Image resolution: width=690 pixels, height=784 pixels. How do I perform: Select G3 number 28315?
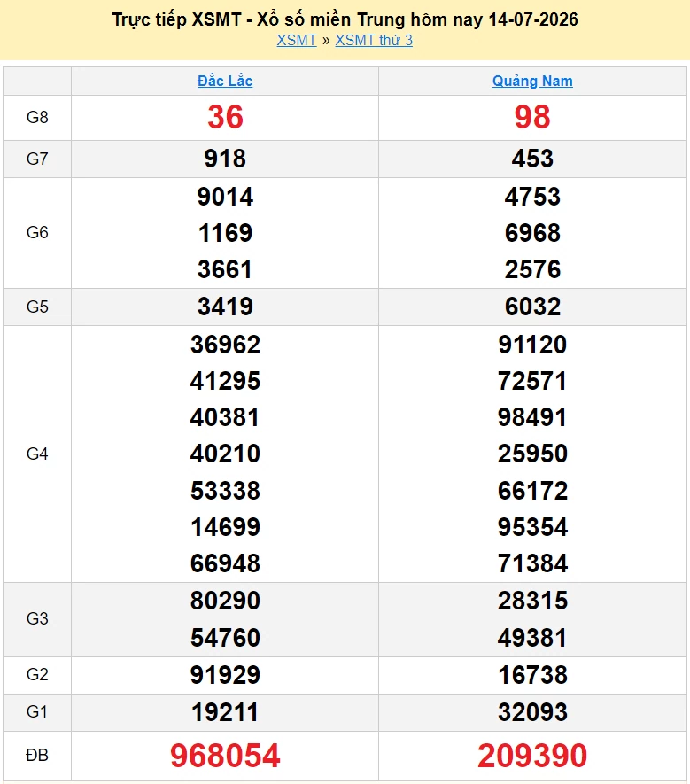coord(532,601)
